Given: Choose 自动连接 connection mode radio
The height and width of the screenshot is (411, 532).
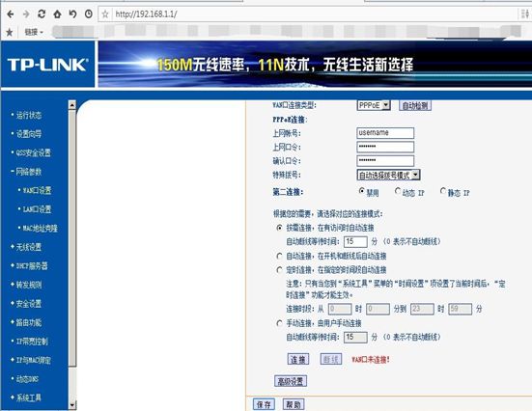Looking at the screenshot, I should pyautogui.click(x=279, y=256).
